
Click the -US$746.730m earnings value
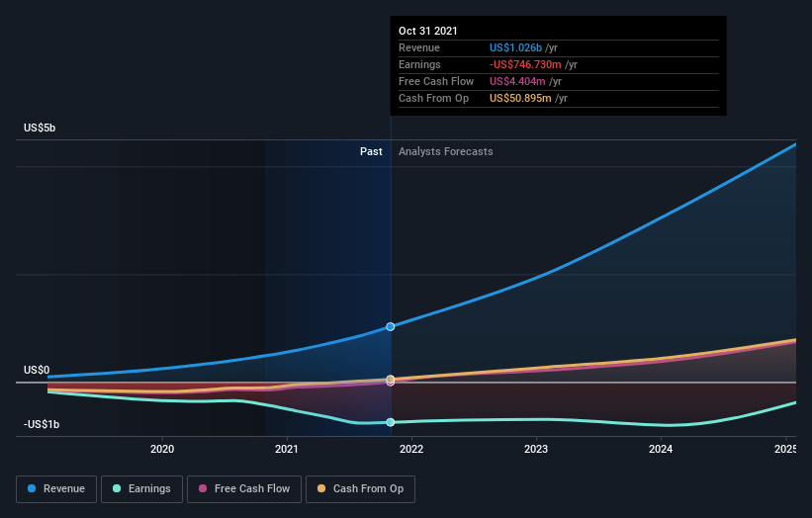click(525, 64)
